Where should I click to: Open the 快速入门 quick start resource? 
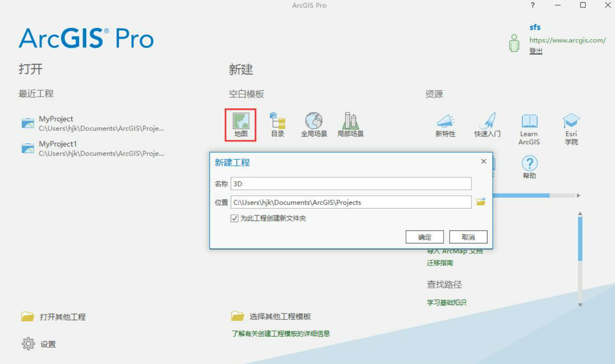[487, 125]
